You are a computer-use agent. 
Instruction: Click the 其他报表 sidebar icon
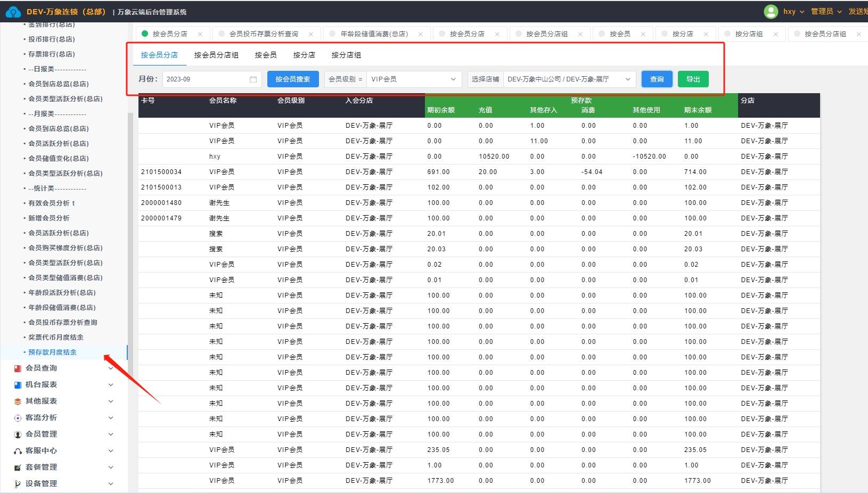tap(18, 401)
